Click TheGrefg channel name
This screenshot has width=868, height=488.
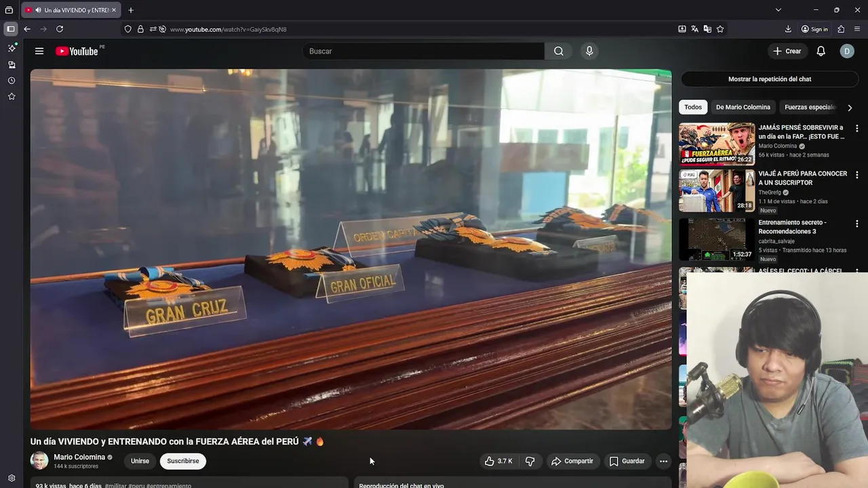tap(770, 192)
